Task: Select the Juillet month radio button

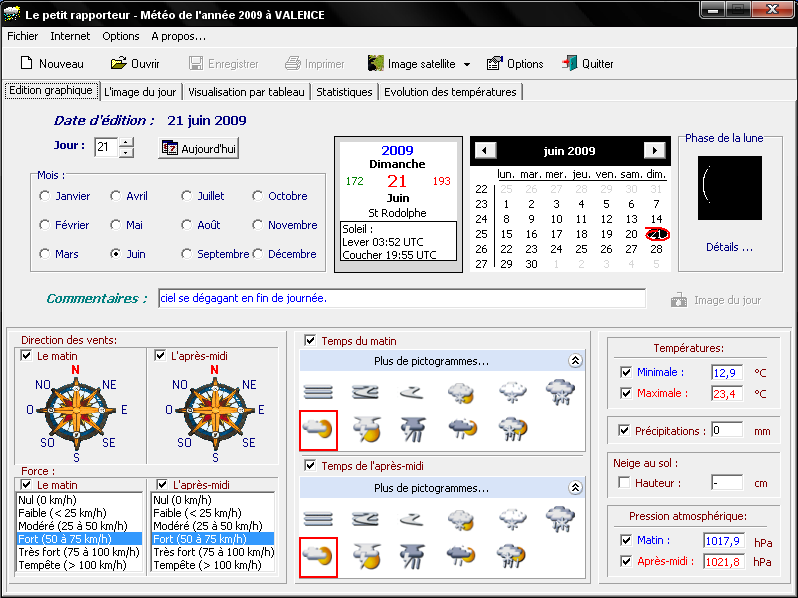Action: pos(187,196)
